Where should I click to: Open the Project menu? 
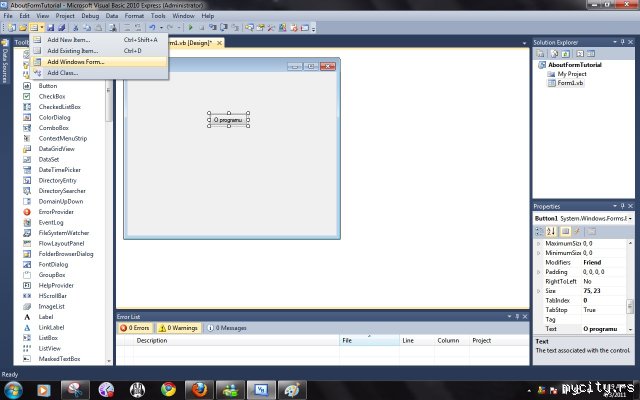click(65, 16)
